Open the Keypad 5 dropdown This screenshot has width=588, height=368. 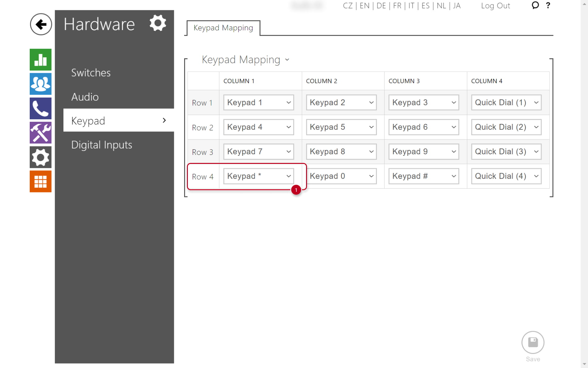click(341, 127)
